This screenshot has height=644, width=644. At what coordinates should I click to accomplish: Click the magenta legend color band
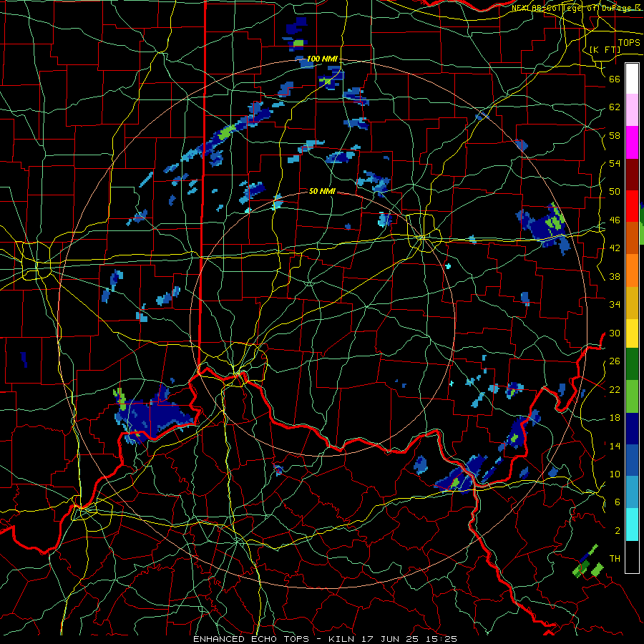(632, 142)
